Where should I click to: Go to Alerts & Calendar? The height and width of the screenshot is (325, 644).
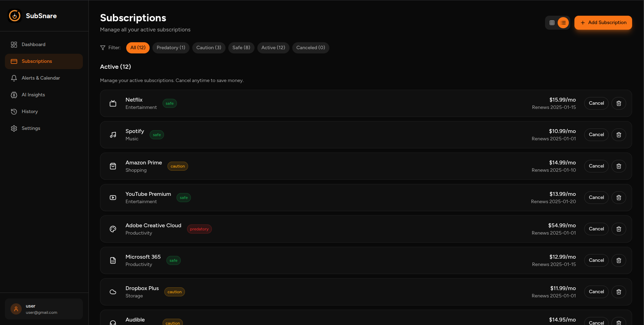[x=44, y=78]
